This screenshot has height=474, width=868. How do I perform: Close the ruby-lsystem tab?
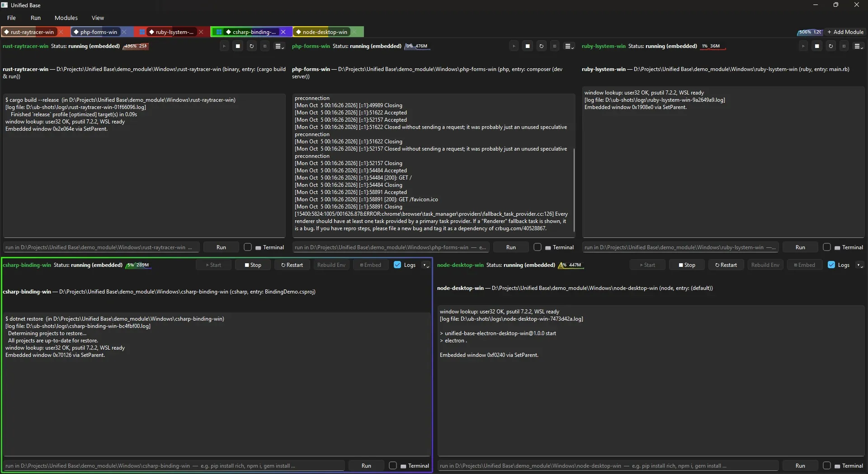tap(201, 32)
